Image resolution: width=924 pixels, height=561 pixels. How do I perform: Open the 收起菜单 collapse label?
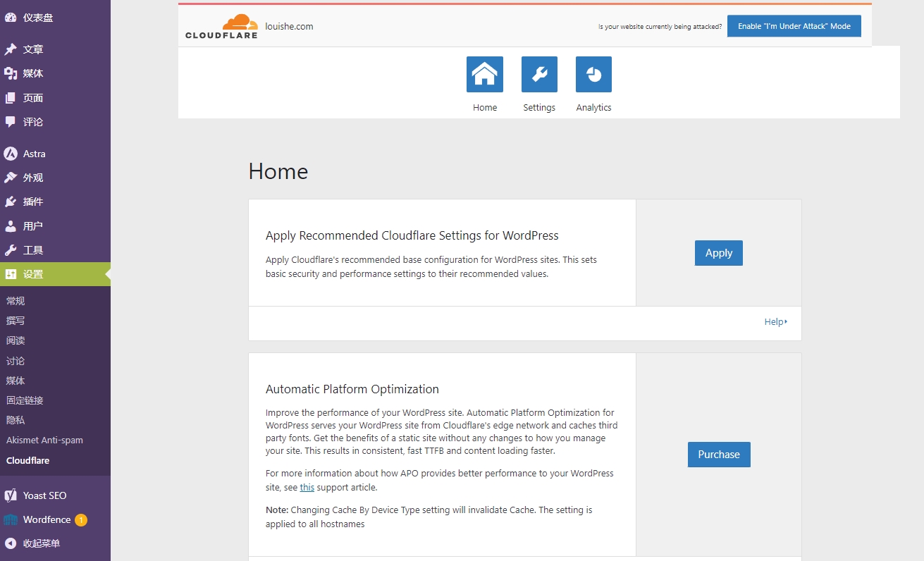pyautogui.click(x=42, y=543)
